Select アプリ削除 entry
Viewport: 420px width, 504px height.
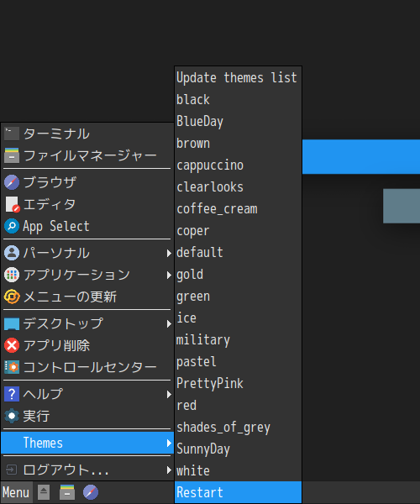tap(87, 345)
